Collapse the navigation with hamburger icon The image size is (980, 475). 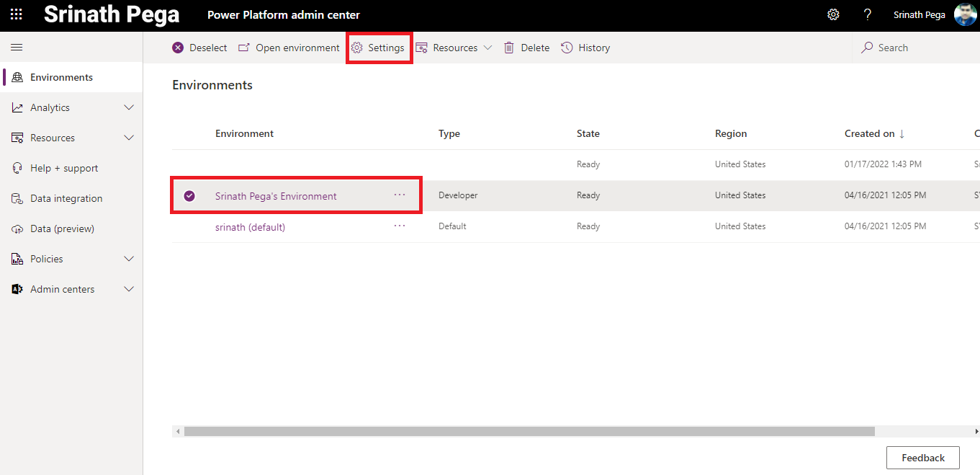click(x=17, y=48)
